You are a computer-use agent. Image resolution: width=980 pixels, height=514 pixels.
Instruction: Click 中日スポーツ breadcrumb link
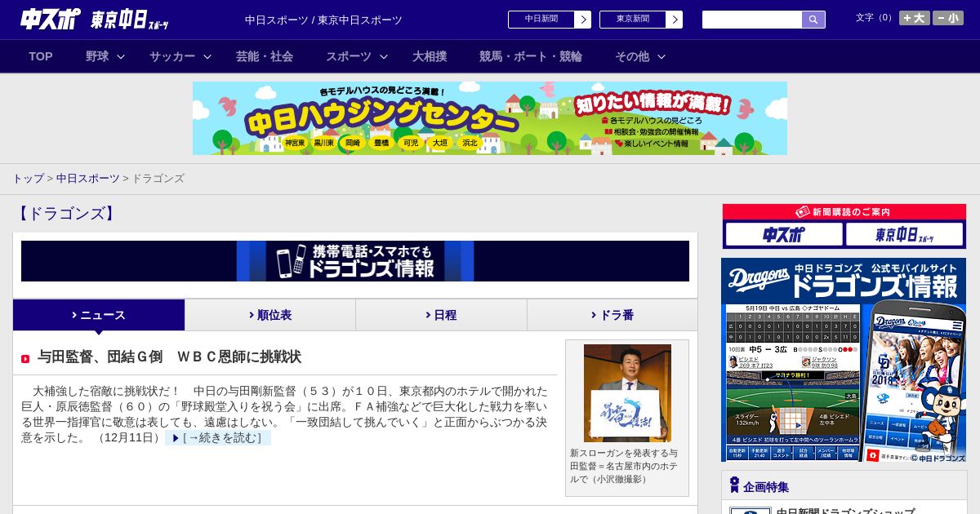tap(87, 178)
